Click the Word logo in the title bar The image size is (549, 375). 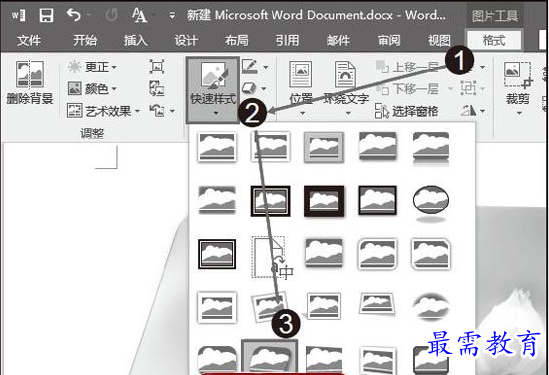click(19, 15)
